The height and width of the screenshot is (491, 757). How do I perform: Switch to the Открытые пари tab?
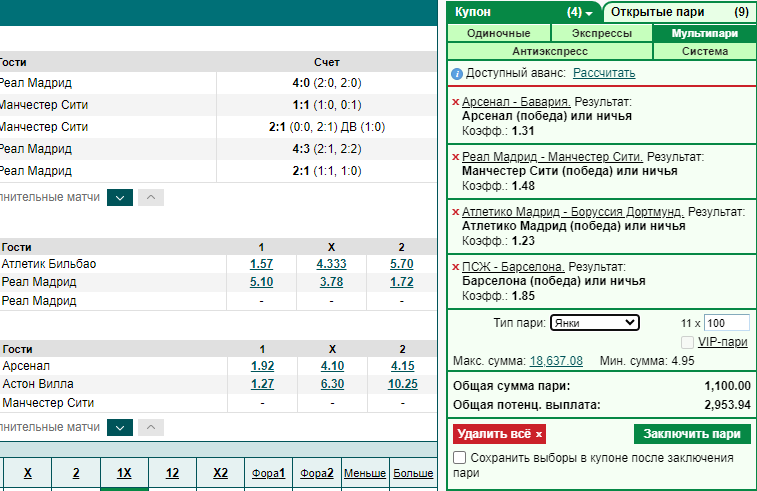tap(680, 12)
